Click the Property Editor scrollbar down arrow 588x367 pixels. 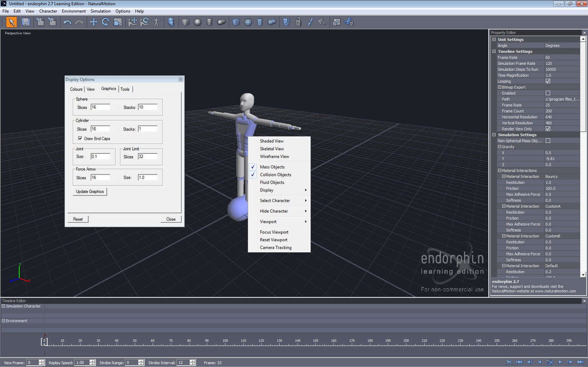coord(583,275)
